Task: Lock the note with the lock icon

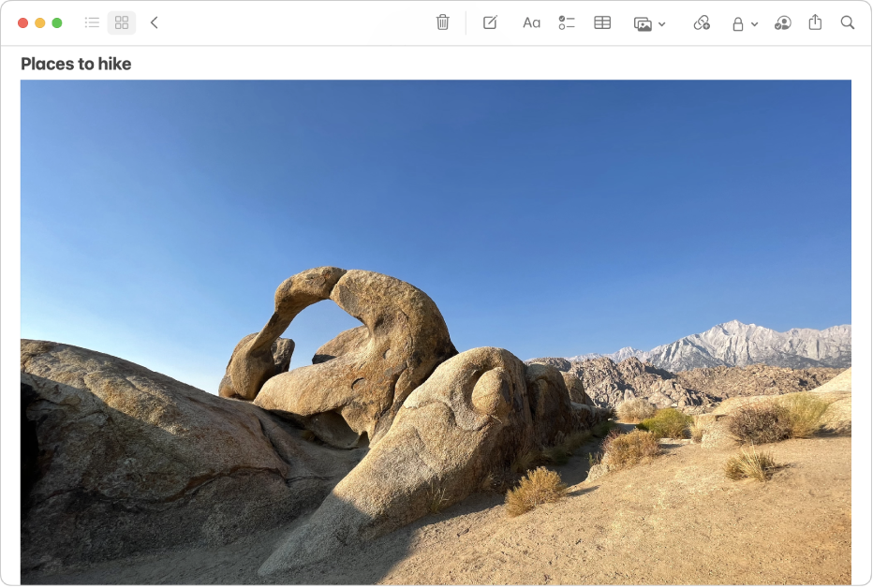Action: 738,22
